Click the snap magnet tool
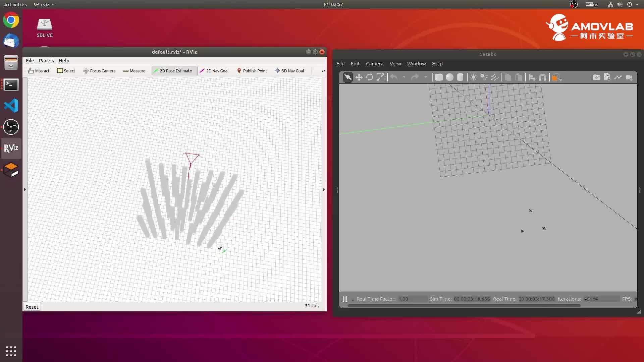The width and height of the screenshot is (644, 362). [542, 77]
